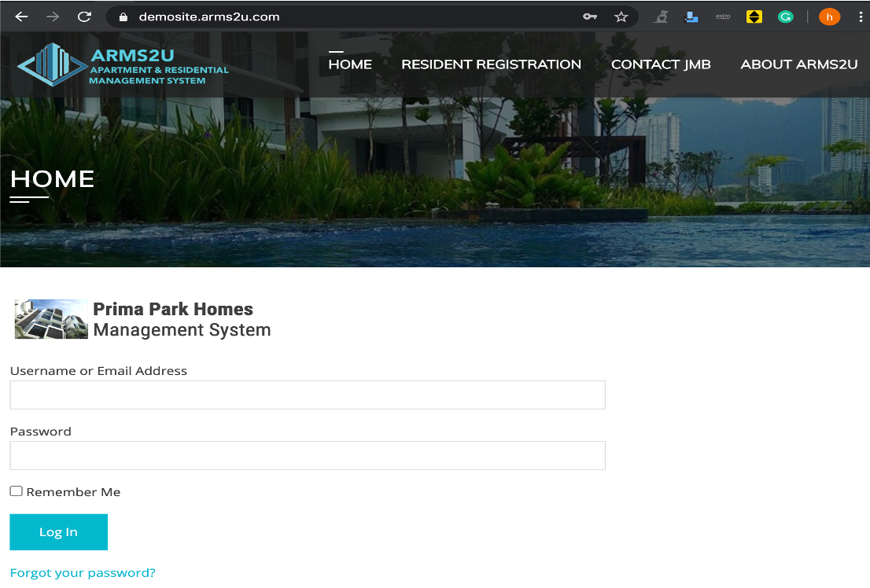Open the orange 'h' profile avatar
This screenshot has height=588, width=870.
830,17
